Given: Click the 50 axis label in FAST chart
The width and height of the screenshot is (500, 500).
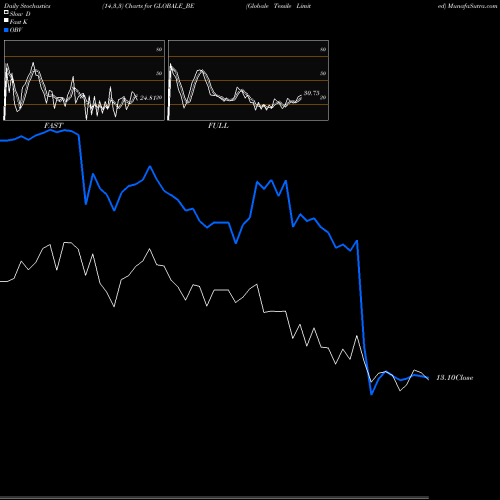Looking at the screenshot, I should point(159,73).
